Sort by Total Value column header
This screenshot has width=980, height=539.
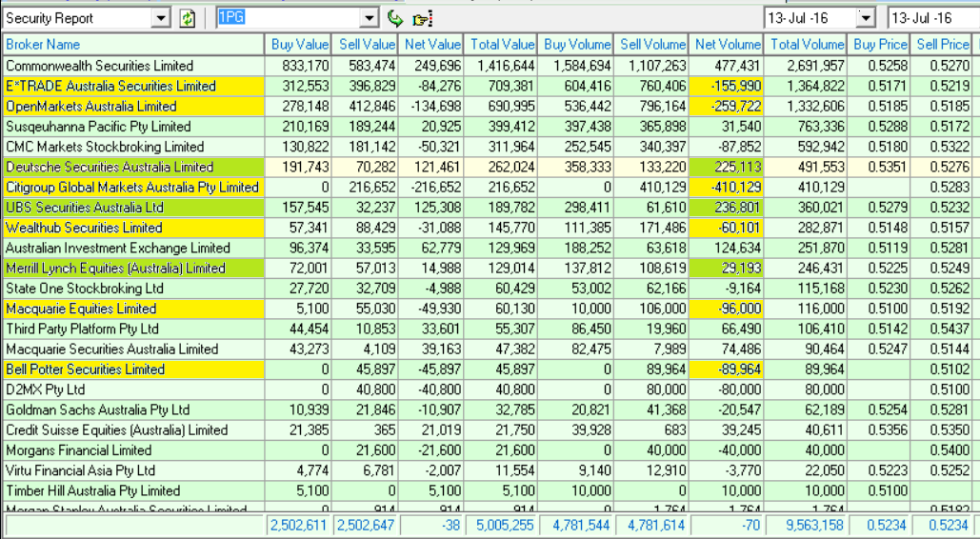[501, 45]
